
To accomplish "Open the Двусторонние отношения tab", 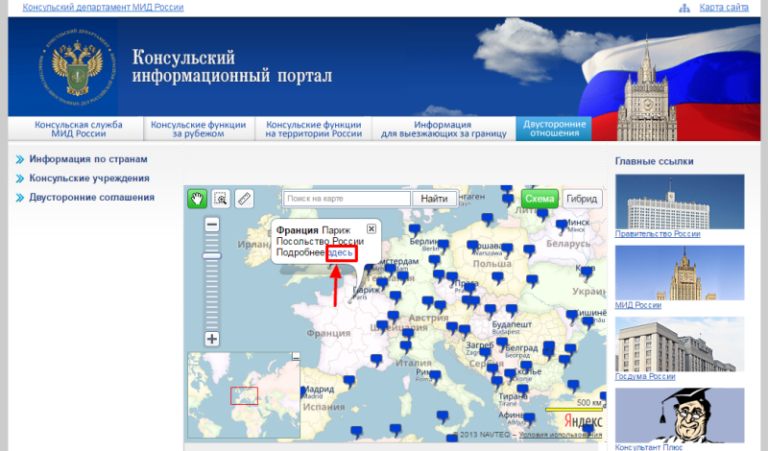I will coord(554,129).
